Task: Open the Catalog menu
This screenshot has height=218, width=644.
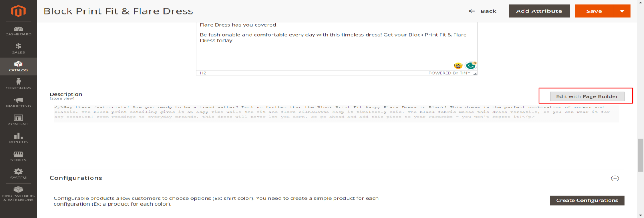Action: tap(18, 66)
